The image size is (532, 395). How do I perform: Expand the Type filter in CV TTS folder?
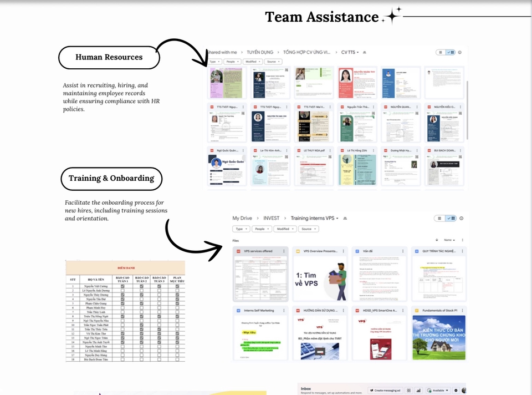[x=215, y=62]
